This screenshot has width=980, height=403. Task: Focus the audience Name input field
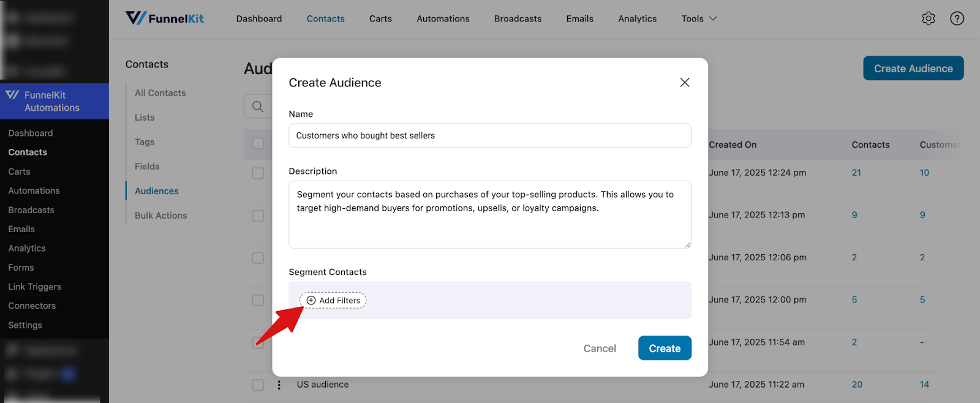(x=490, y=135)
